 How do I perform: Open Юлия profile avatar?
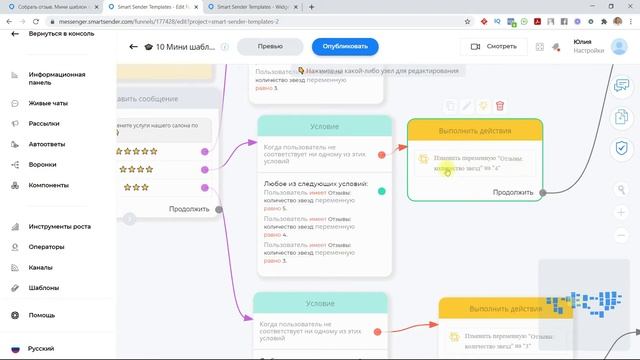pos(619,47)
